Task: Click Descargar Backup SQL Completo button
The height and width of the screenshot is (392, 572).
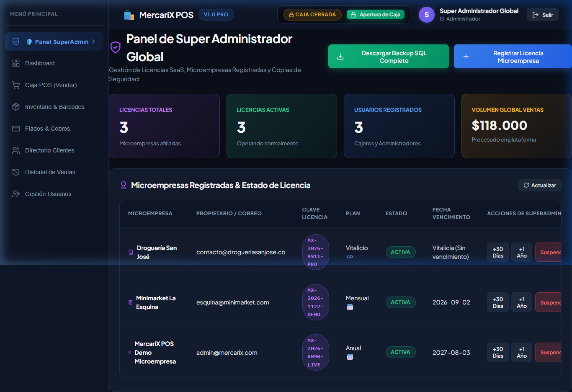Action: point(389,57)
